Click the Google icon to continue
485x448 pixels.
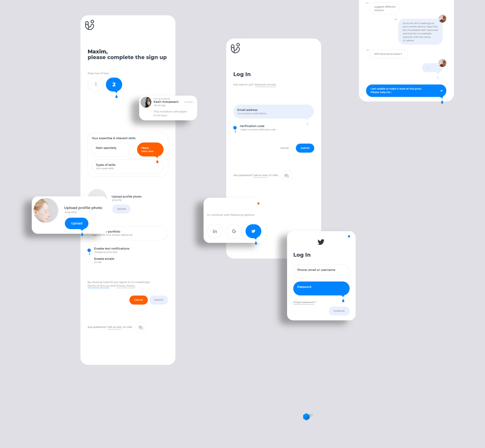tap(234, 231)
